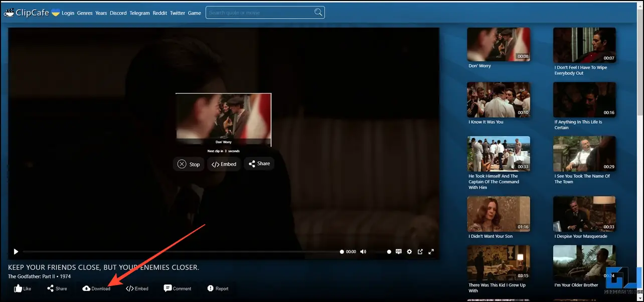This screenshot has height=302, width=644.
Task: Open the Reddit link
Action: click(160, 13)
